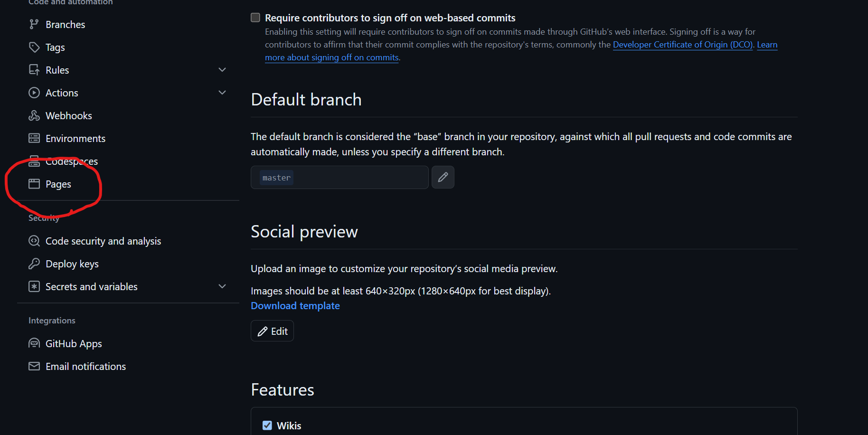Click the Email notifications envelope icon
Image resolution: width=868 pixels, height=435 pixels.
34,366
